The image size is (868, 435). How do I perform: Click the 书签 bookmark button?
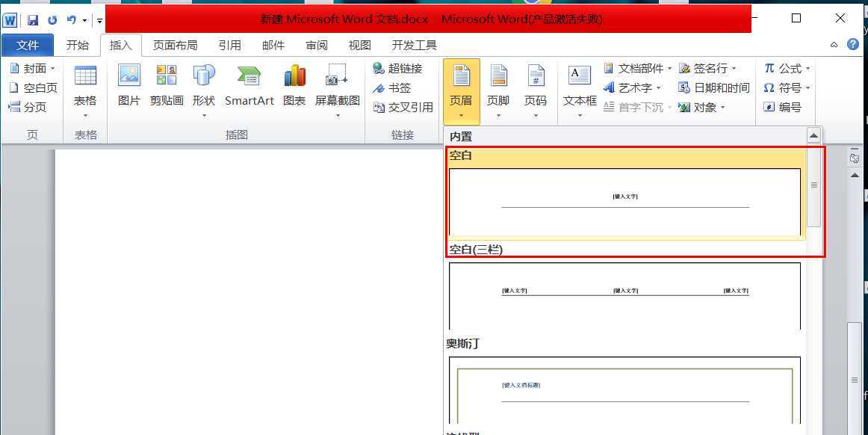pos(392,87)
